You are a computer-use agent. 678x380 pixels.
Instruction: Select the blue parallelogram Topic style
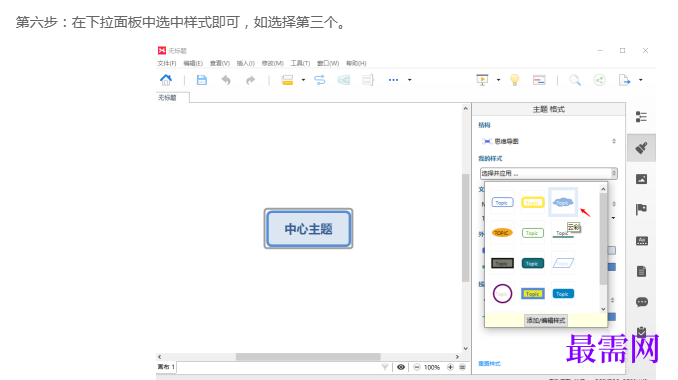(563, 263)
